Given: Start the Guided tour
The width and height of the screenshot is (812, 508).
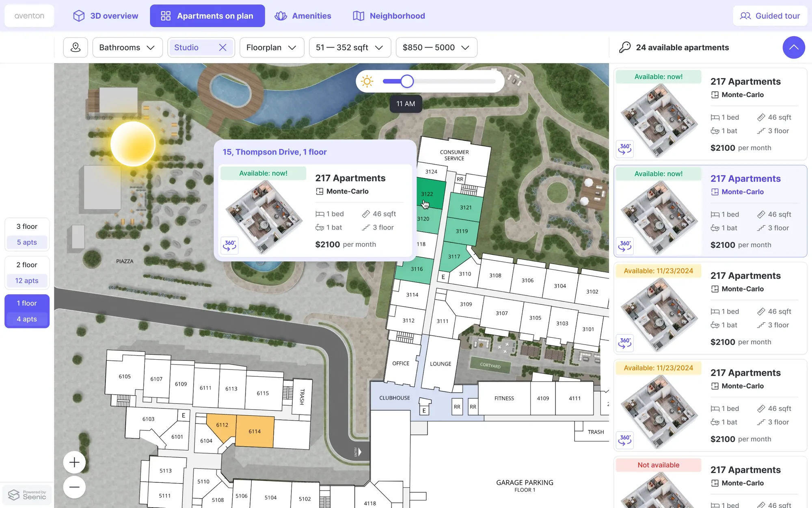Looking at the screenshot, I should [770, 16].
